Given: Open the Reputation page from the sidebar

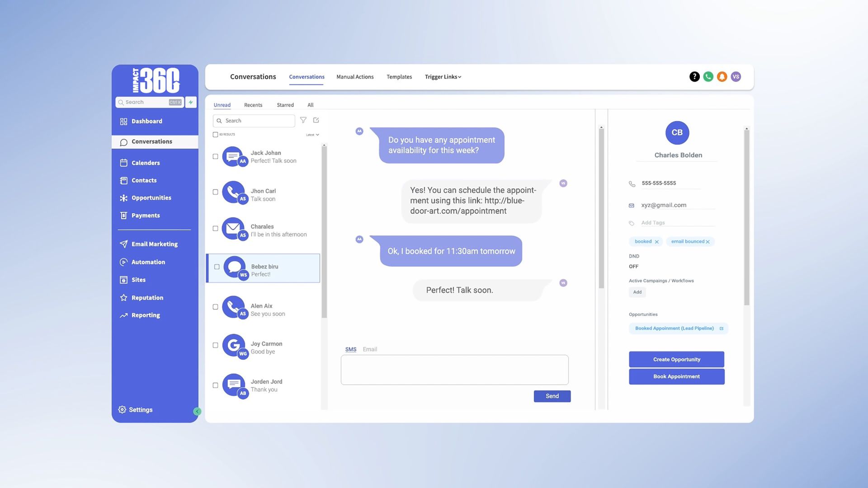Looking at the screenshot, I should point(124,297).
